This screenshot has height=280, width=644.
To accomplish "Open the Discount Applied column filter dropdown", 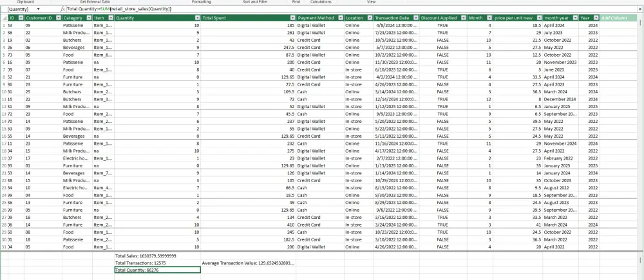I will coord(463,18).
